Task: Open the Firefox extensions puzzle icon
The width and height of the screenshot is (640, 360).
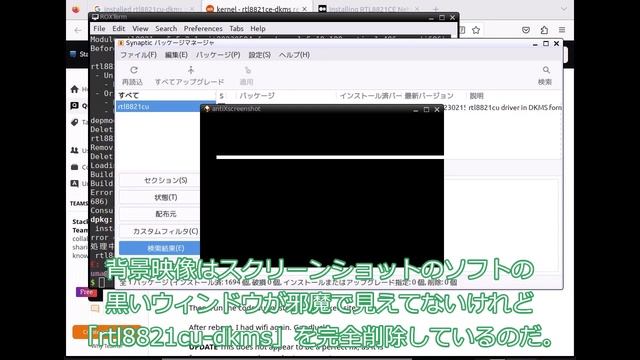Action: (544, 30)
